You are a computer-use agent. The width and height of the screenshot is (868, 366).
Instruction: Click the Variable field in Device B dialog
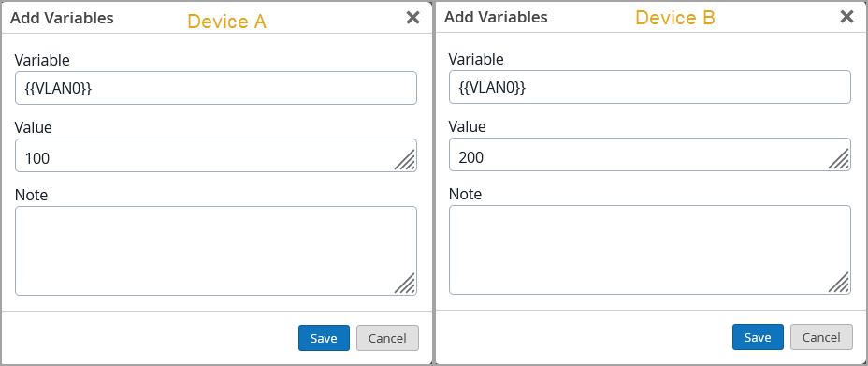click(650, 87)
